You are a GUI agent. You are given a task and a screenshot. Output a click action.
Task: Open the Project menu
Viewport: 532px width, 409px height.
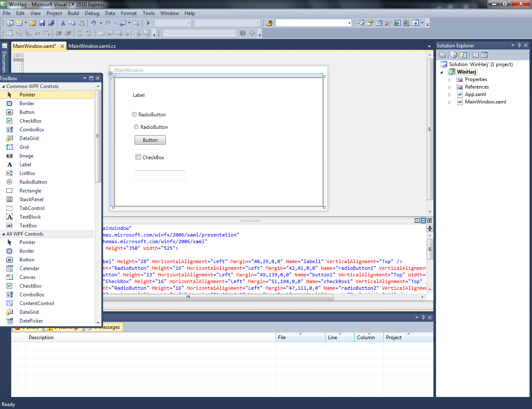[x=54, y=13]
